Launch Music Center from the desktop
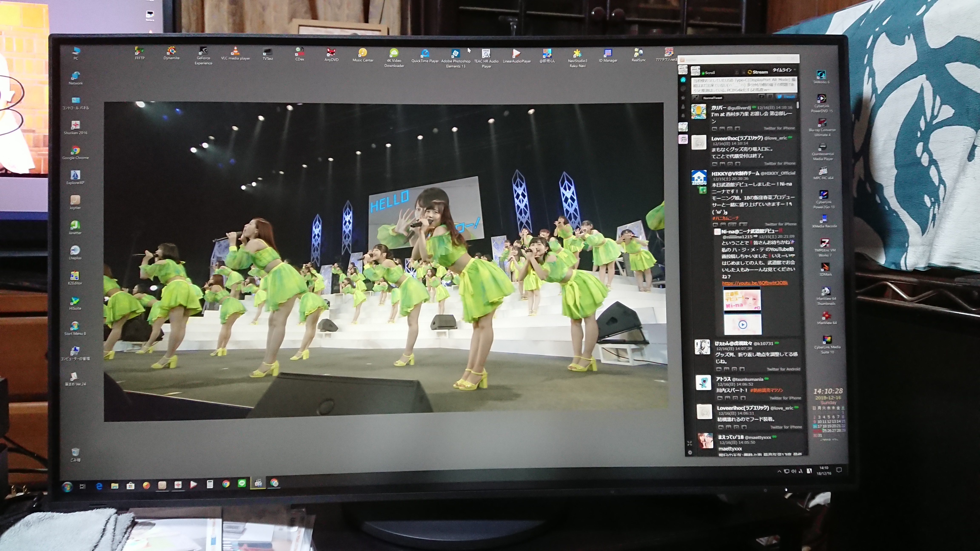The image size is (980, 551). (x=363, y=55)
